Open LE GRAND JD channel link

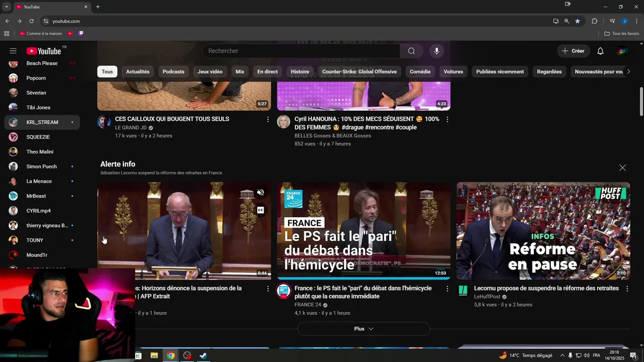[x=131, y=128]
